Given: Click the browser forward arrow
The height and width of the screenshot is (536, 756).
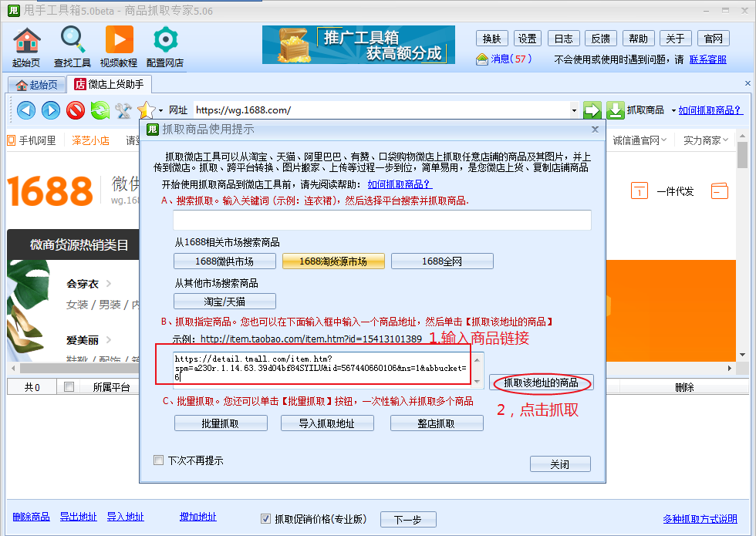Looking at the screenshot, I should [x=51, y=110].
